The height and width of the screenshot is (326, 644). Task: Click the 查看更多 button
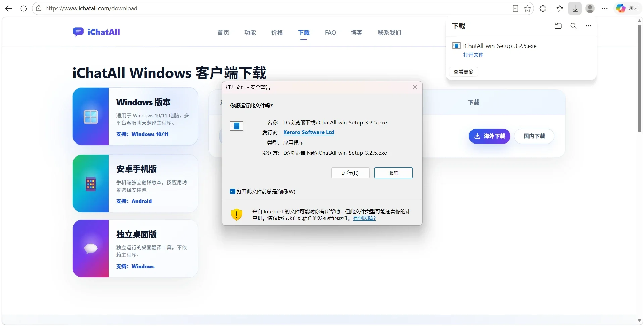[463, 72]
